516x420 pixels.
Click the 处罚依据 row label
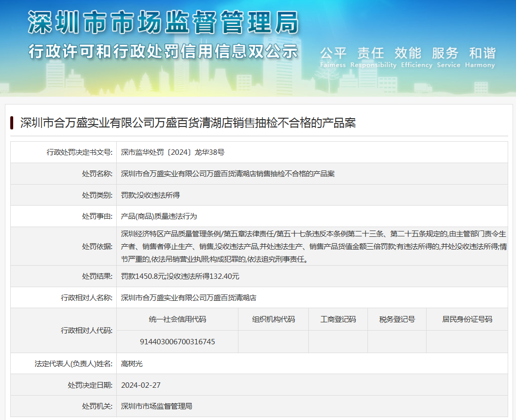(x=97, y=246)
